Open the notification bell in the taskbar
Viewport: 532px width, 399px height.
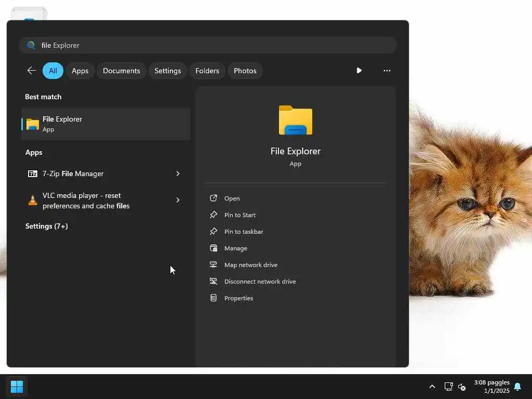click(x=517, y=387)
